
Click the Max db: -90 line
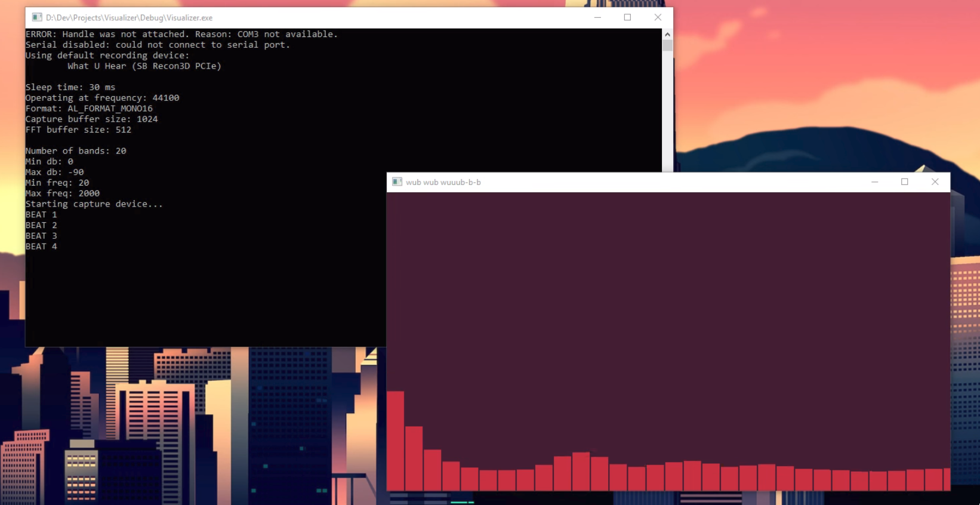(54, 172)
